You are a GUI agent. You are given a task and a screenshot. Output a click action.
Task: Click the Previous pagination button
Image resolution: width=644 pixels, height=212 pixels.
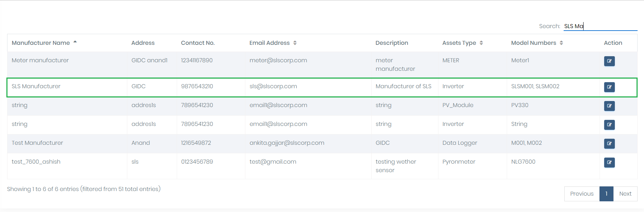point(582,194)
